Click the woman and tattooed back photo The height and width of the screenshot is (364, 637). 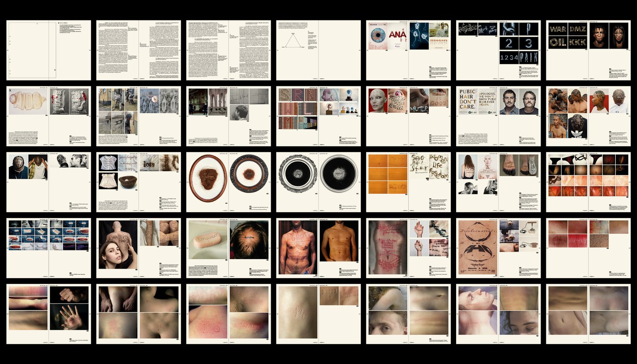click(x=117, y=245)
